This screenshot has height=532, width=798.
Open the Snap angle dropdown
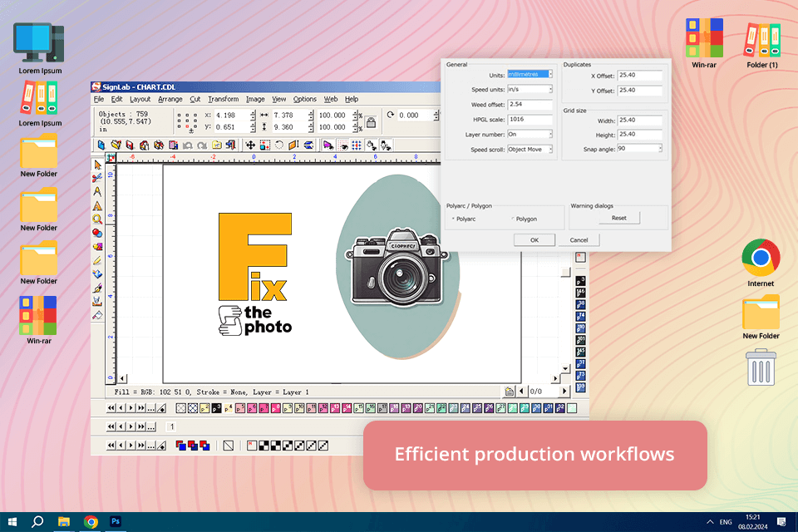click(x=640, y=149)
